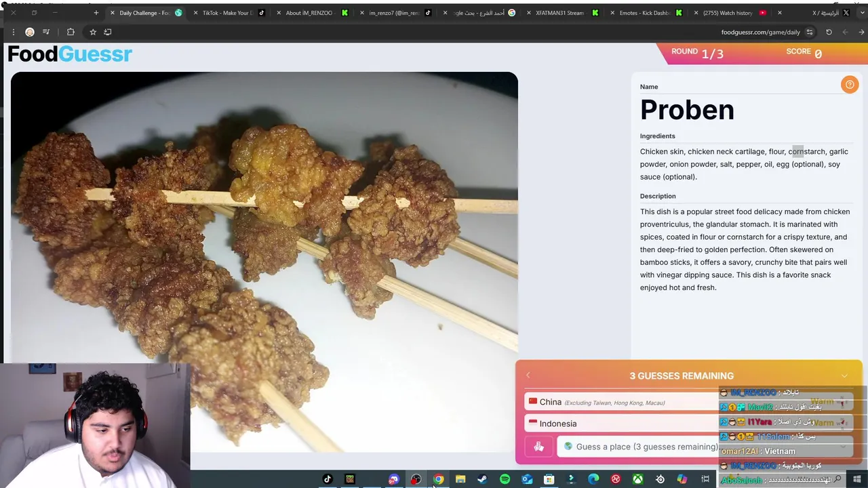Switch to the TikTok - Make Your Day tab
Image resolution: width=868 pixels, height=488 pixels.
click(x=227, y=13)
